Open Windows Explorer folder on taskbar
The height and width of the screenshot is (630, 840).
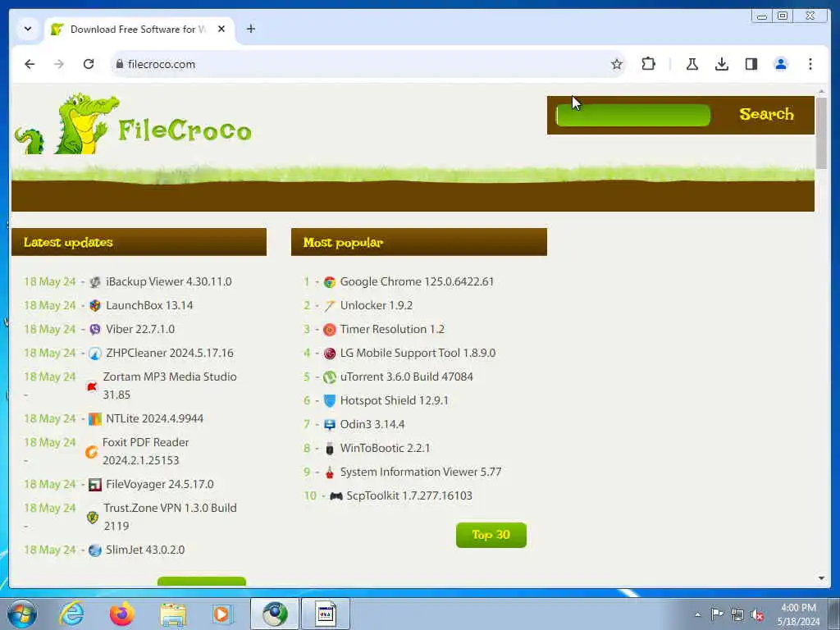coord(172,614)
